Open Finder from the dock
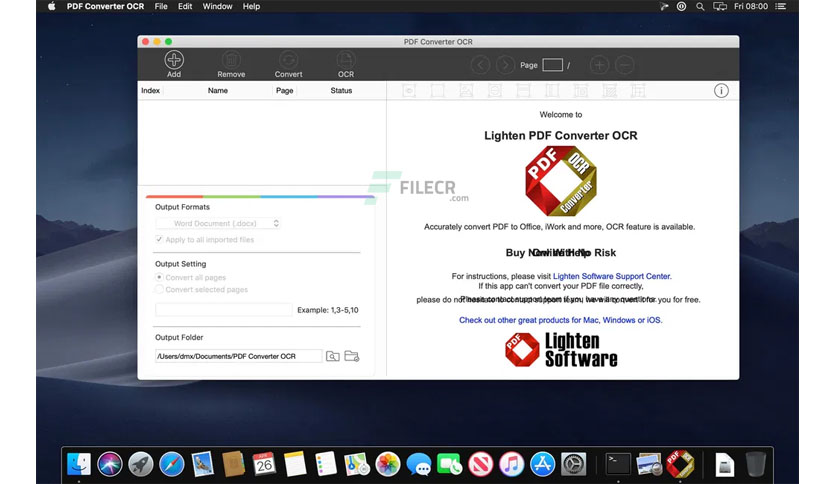Screen dimensions: 836x484 point(79,464)
